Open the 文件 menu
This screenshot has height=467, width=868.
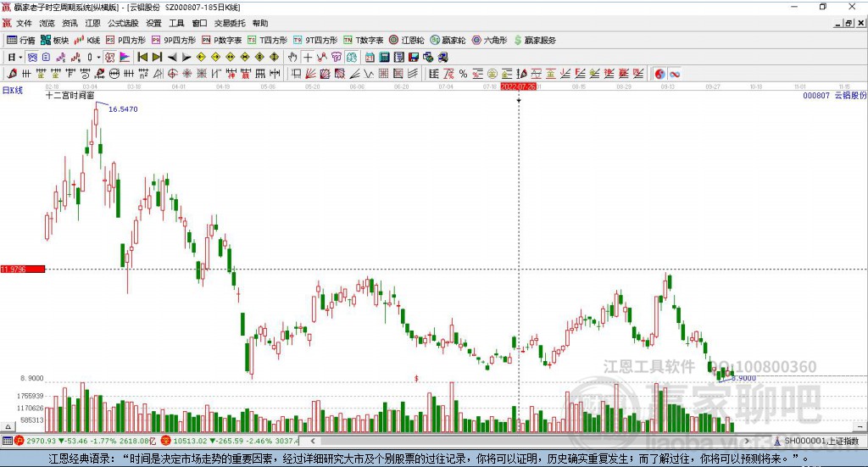[x=24, y=23]
